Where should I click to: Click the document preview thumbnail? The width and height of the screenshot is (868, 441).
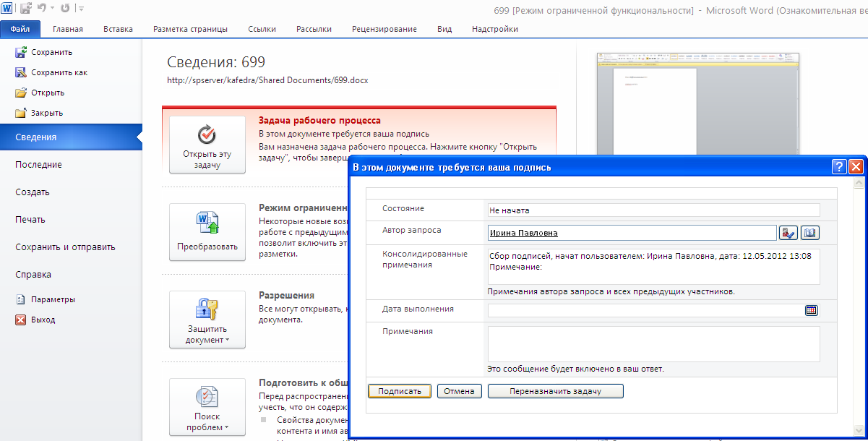(697, 103)
